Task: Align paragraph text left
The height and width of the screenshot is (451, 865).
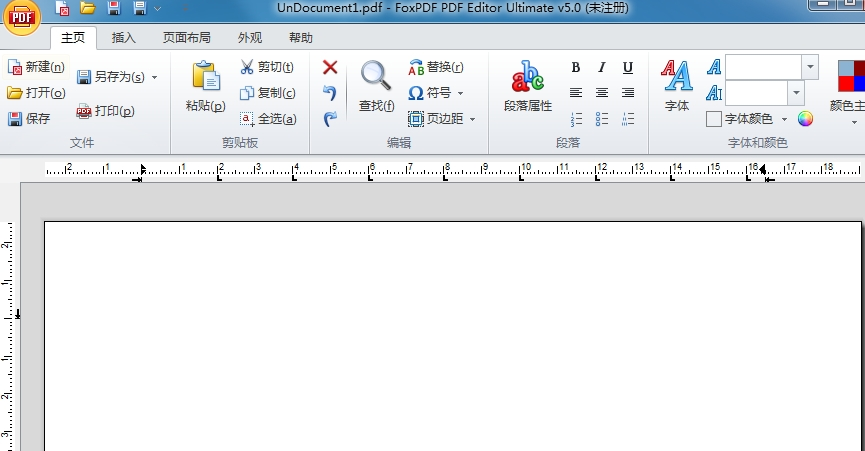Action: pos(575,93)
